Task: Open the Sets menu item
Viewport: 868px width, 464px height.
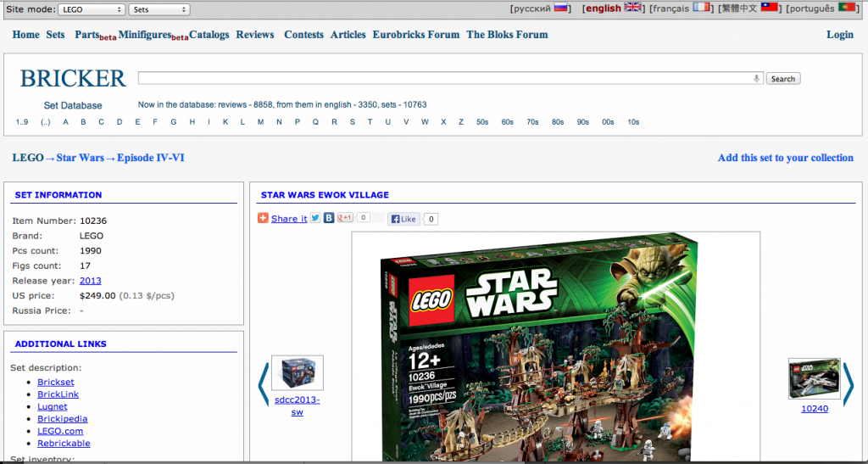Action: click(x=55, y=34)
